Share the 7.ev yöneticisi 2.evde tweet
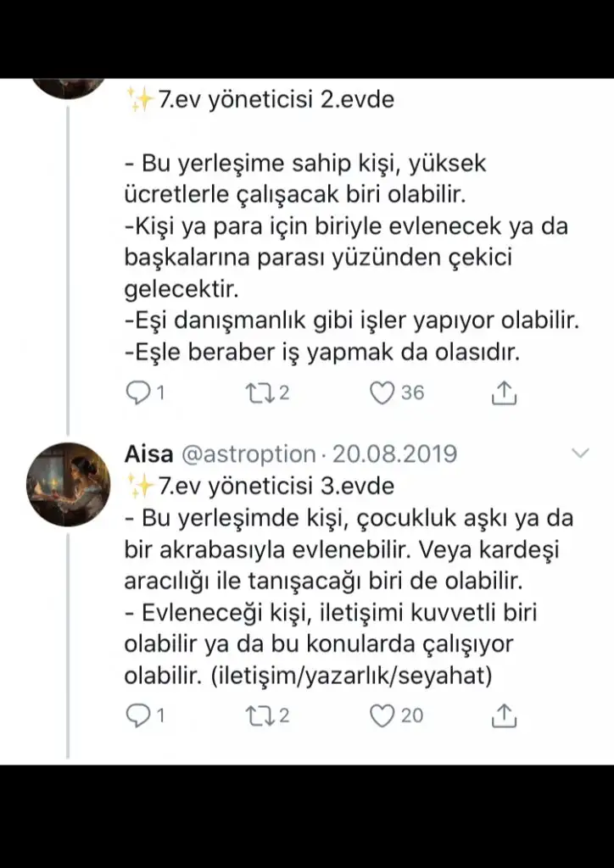The height and width of the screenshot is (868, 614). 505,393
